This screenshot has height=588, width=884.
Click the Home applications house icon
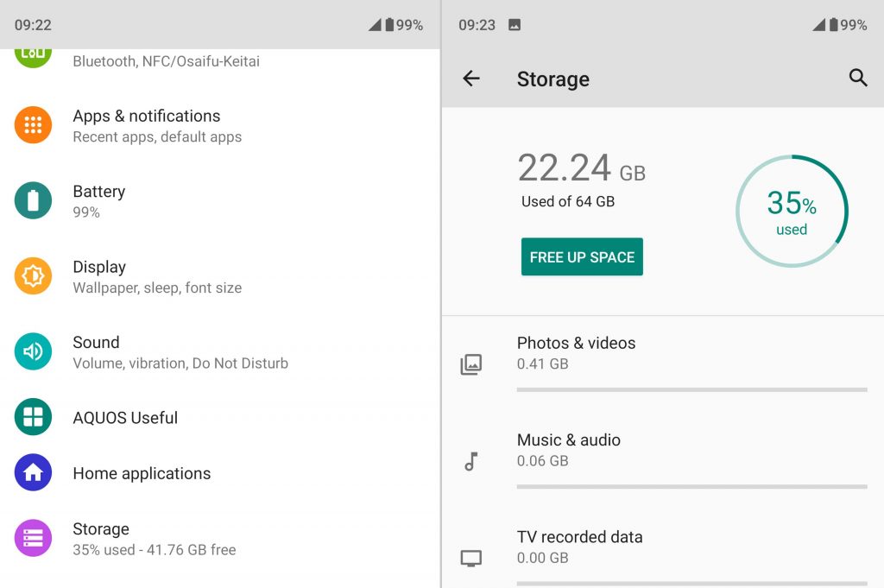point(33,472)
